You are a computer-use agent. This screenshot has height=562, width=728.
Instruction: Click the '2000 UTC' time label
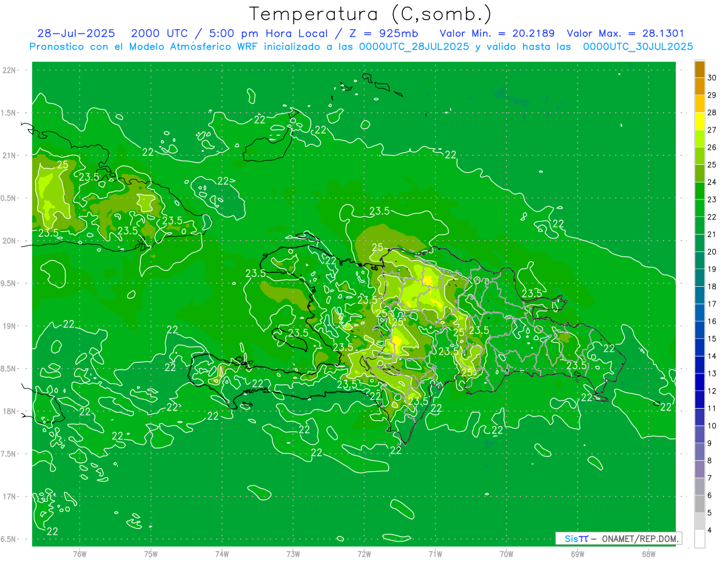tap(160, 33)
